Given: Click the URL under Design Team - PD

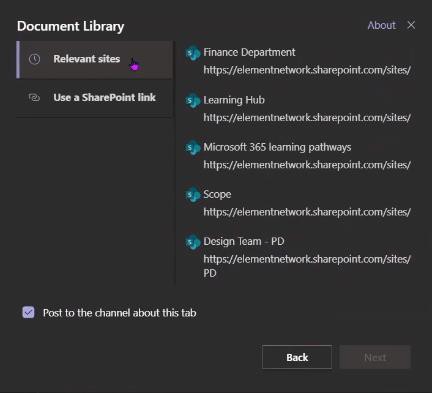Looking at the screenshot, I should point(307,266).
